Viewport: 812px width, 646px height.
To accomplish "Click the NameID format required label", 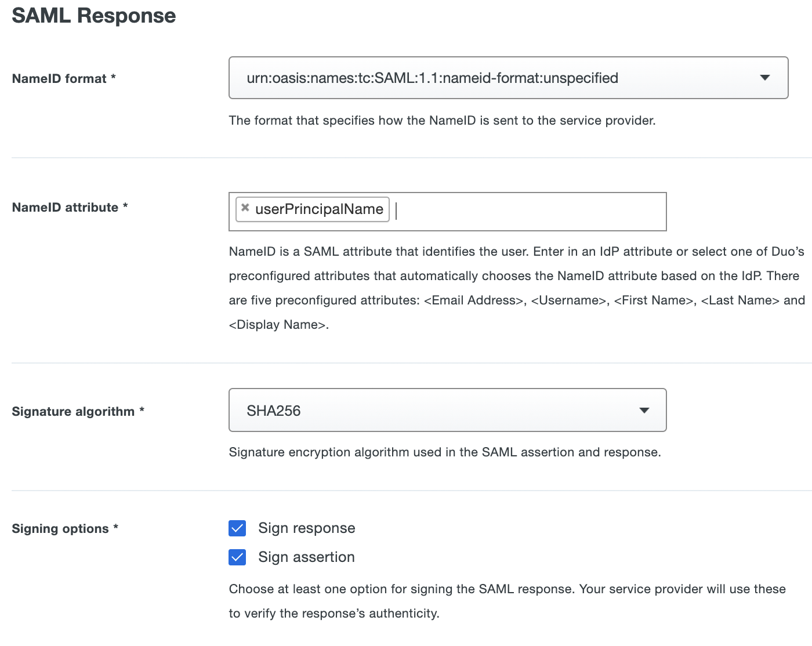I will [x=64, y=79].
